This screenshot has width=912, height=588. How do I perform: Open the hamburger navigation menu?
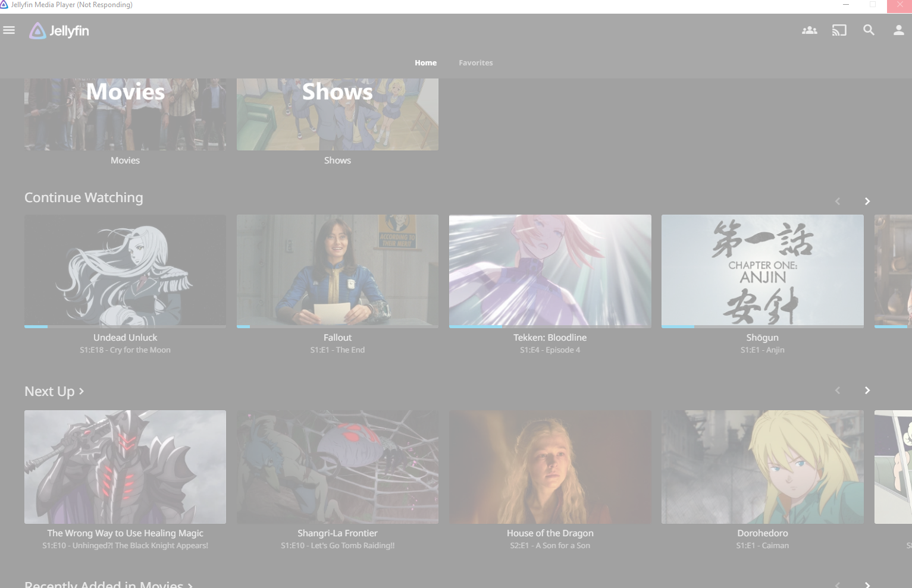click(x=9, y=30)
